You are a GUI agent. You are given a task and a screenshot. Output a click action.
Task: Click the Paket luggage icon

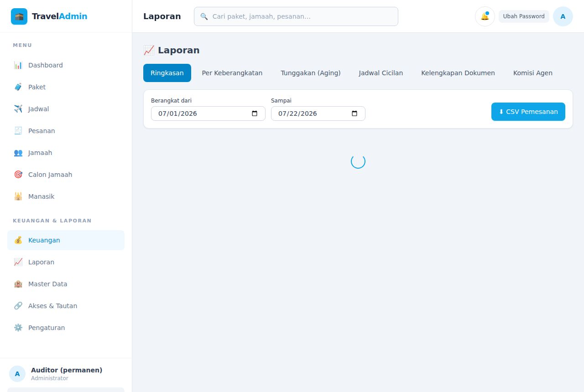tap(18, 87)
